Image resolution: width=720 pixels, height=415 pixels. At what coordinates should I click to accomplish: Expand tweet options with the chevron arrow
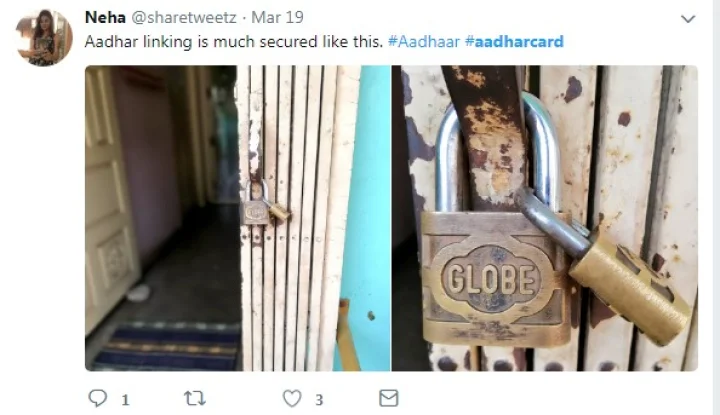687,19
